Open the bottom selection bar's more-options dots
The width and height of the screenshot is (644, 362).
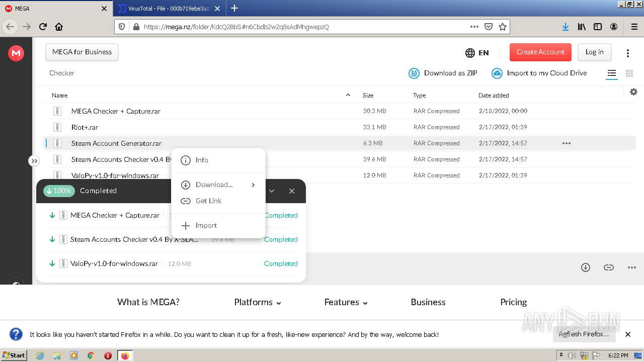tap(632, 267)
